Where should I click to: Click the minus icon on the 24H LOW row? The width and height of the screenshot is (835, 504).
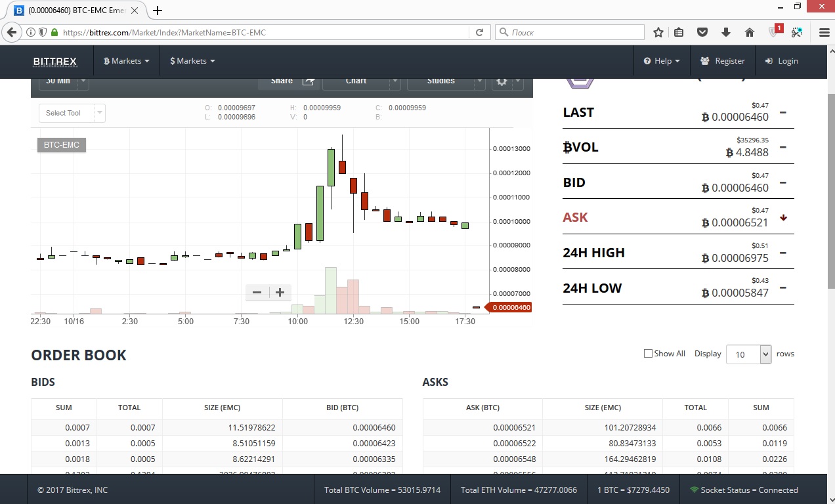tap(782, 288)
